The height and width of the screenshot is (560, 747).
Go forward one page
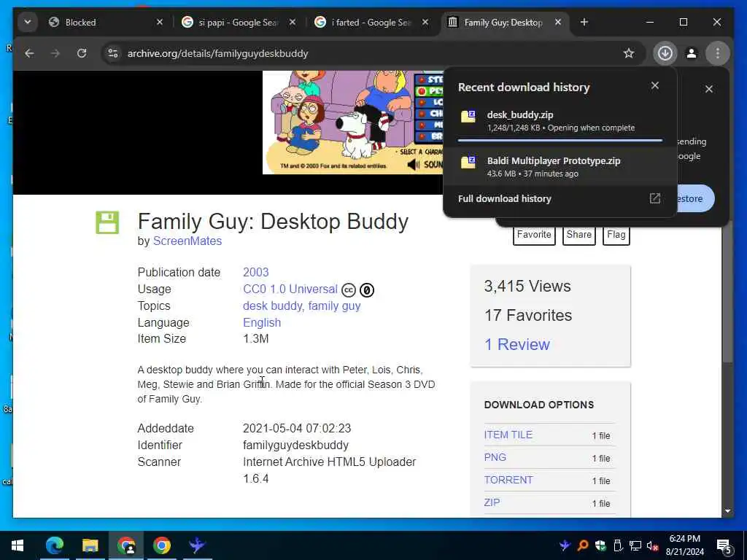55,53
